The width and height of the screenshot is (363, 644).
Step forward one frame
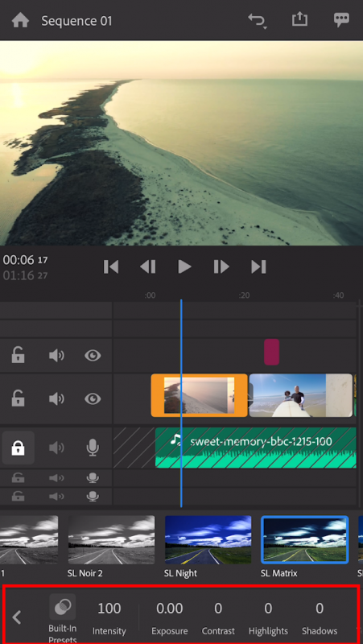[221, 267]
